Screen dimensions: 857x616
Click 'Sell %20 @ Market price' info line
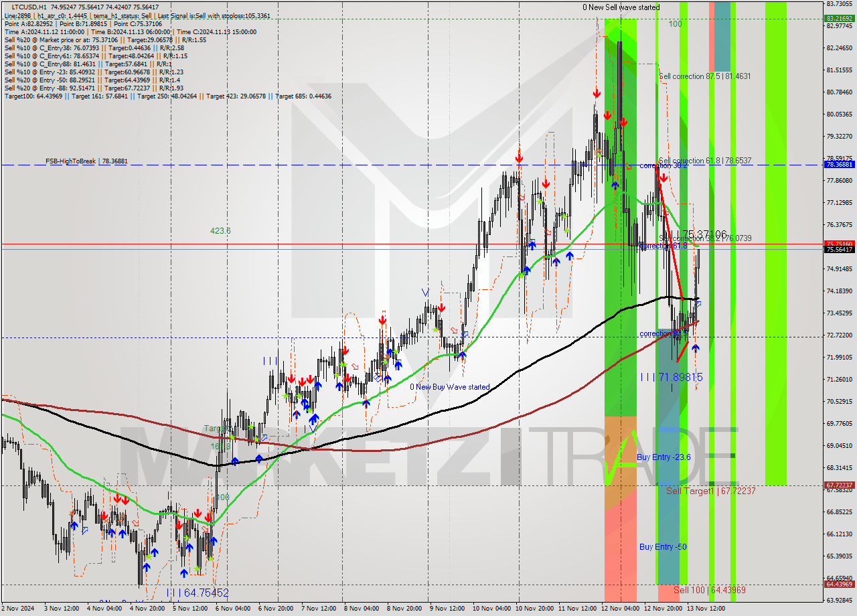(x=105, y=40)
